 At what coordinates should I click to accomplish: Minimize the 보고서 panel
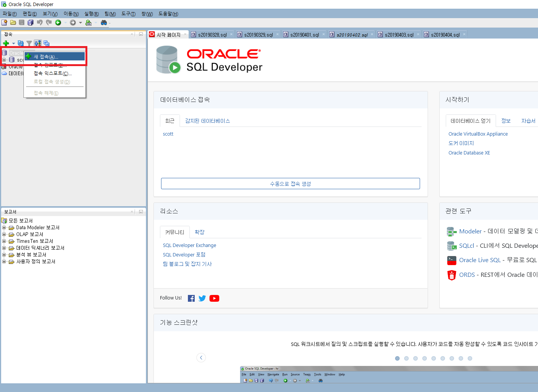click(141, 211)
